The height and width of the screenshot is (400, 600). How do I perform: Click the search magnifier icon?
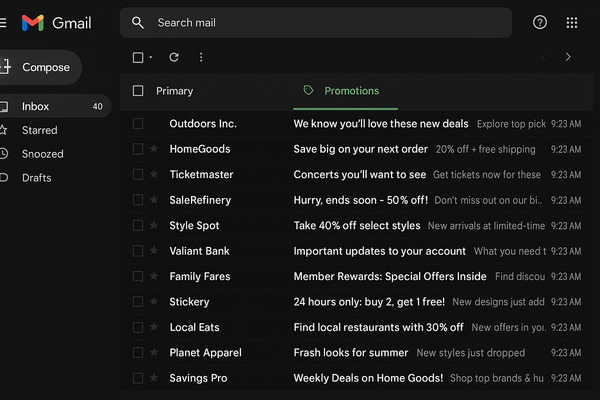(138, 22)
